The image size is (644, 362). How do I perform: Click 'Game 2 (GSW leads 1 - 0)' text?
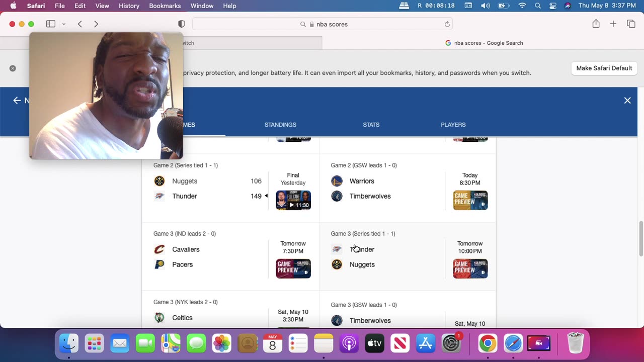click(x=364, y=165)
